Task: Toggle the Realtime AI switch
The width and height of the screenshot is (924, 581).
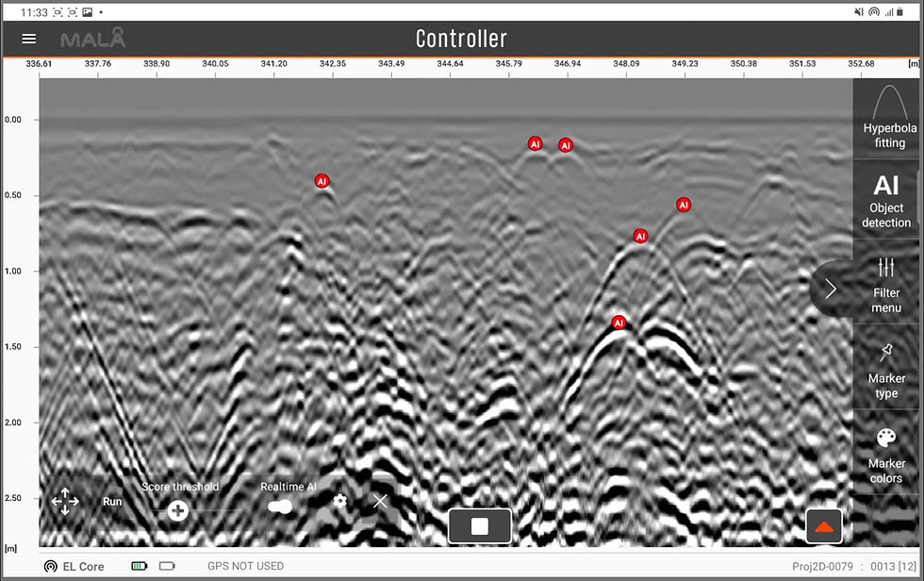Action: point(280,506)
